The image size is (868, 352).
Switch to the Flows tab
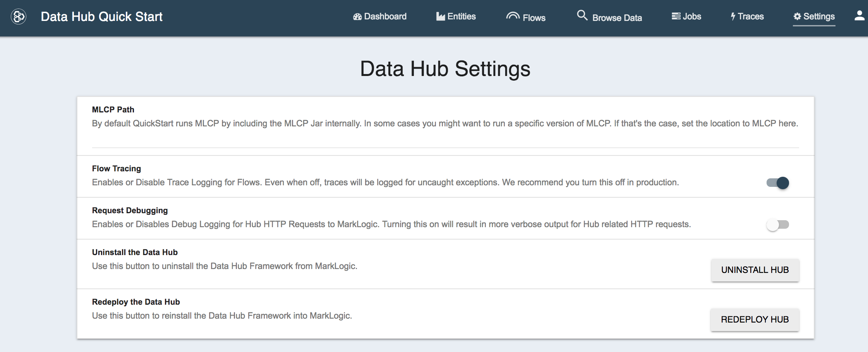526,17
